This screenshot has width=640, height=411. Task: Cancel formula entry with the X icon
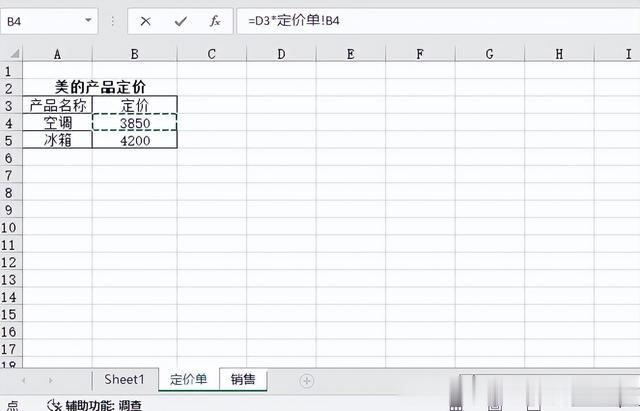point(145,21)
